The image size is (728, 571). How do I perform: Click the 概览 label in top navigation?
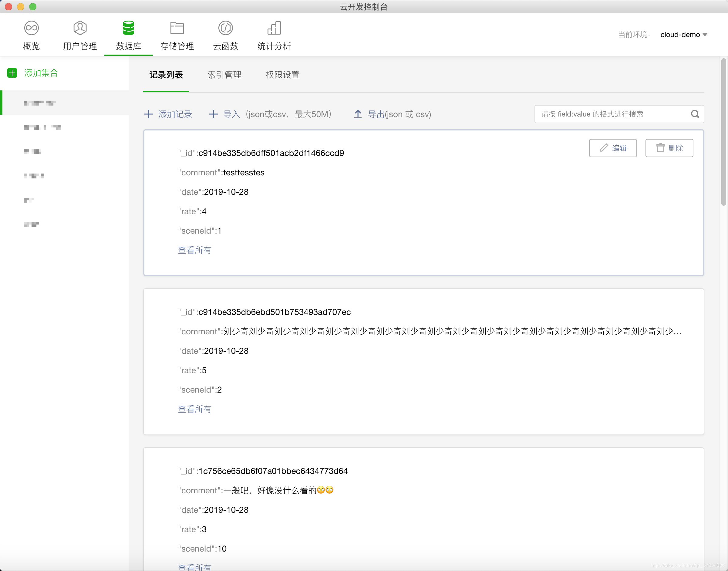tap(32, 46)
